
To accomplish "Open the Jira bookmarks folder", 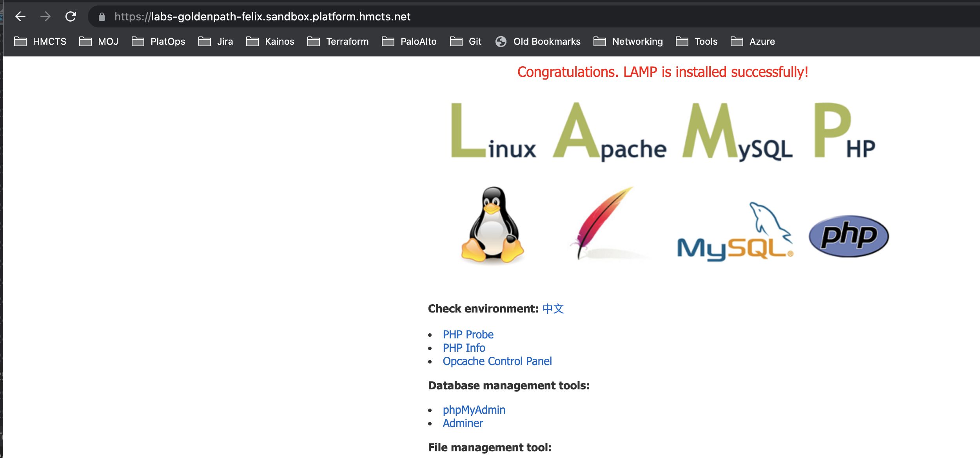I will pyautogui.click(x=216, y=42).
